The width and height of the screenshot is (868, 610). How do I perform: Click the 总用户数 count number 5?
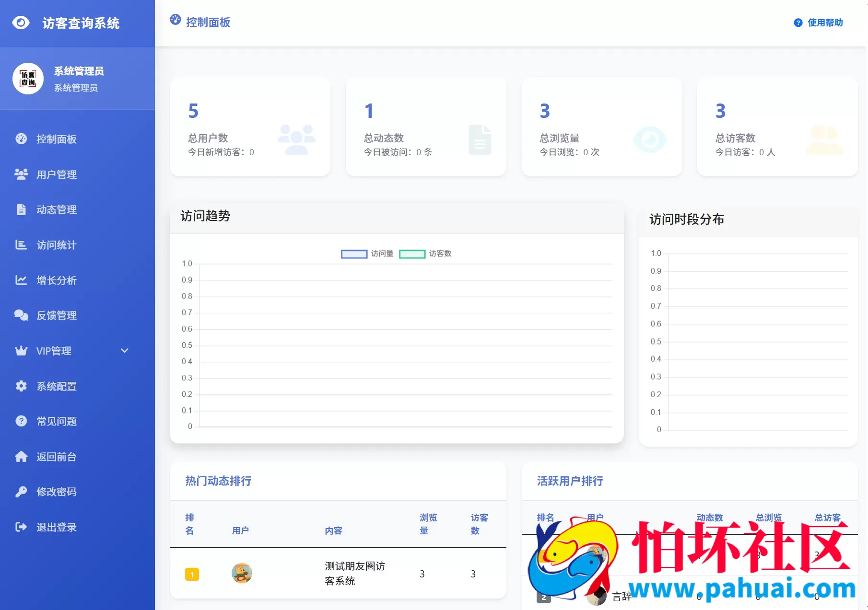point(193,111)
